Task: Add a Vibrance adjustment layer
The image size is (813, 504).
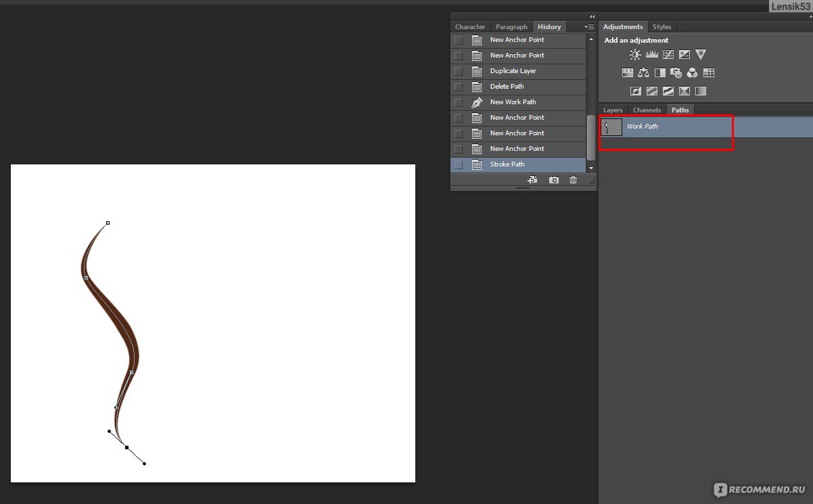Action: (x=701, y=55)
